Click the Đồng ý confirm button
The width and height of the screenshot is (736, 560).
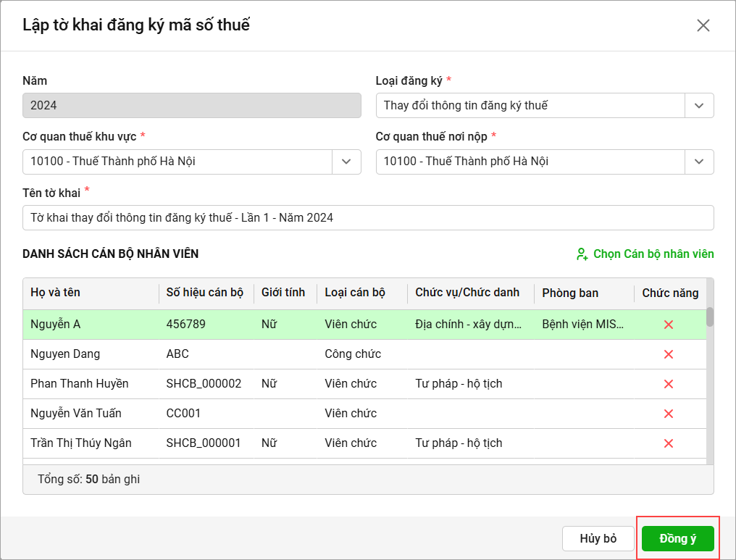(677, 539)
